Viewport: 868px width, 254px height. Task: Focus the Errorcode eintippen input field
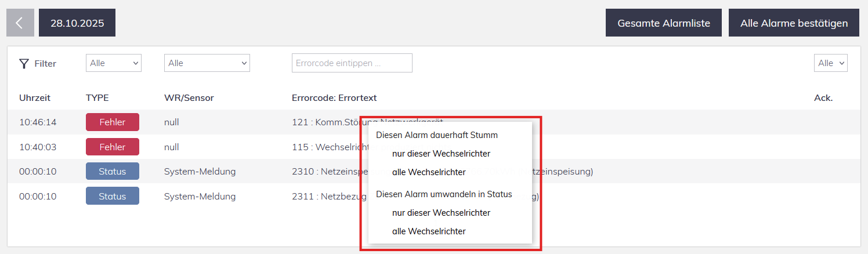pos(352,63)
